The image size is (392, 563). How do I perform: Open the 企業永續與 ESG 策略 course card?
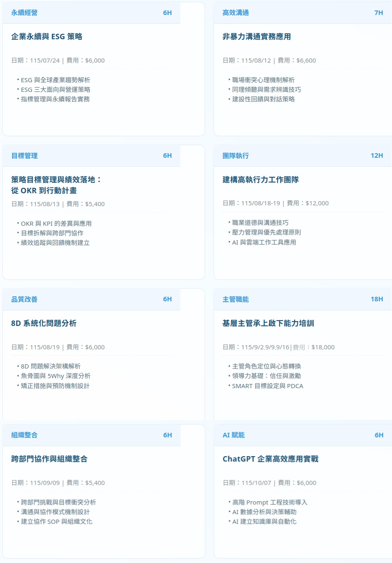[47, 36]
